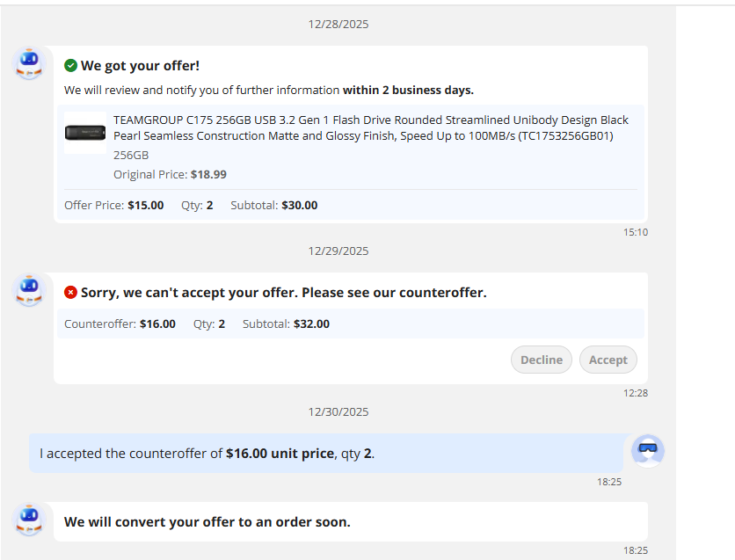Open the TEAMGROUP C175 256GB product title
This screenshot has height=560, width=735.
[x=370, y=127]
